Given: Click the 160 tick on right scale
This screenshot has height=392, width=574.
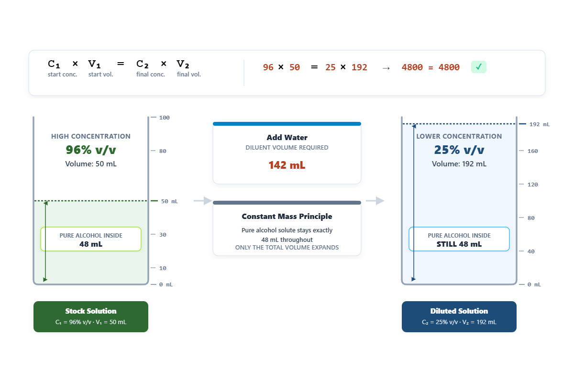Looking at the screenshot, I should [x=529, y=151].
